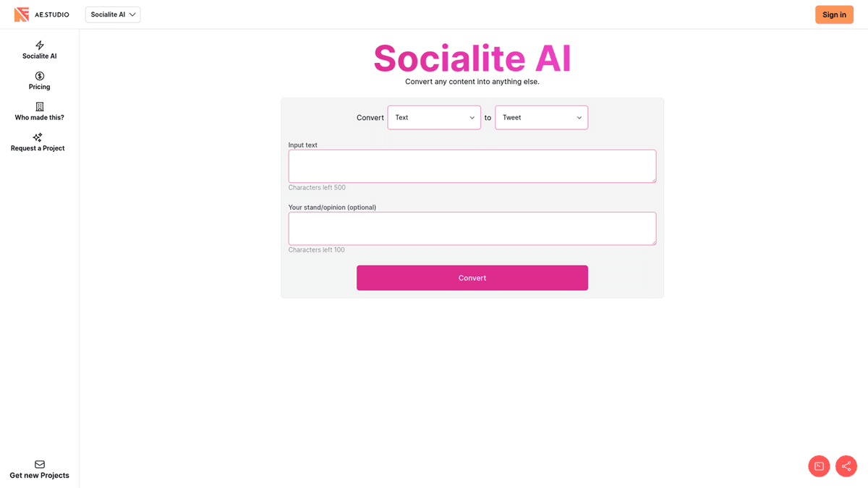Click the pink Convert button
This screenshot has width=868, height=488.
(x=472, y=278)
